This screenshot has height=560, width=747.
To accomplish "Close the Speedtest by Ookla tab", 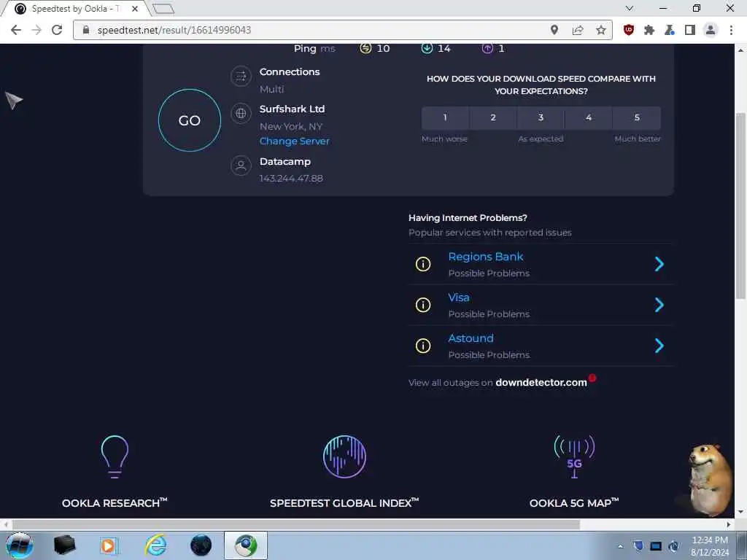I will [x=135, y=9].
